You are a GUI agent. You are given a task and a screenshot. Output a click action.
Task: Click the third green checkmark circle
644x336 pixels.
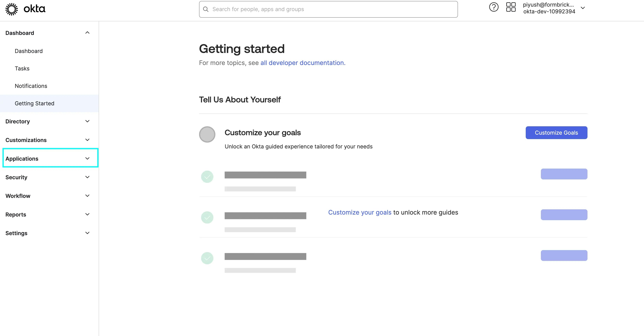pos(207,258)
